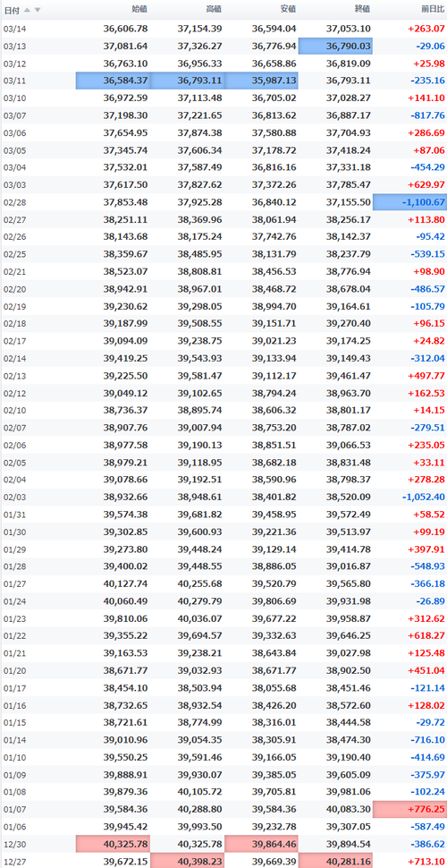Viewport: 447px width, 868px height.
Task: Click the 01/29 change value +397.91
Action: 426,549
